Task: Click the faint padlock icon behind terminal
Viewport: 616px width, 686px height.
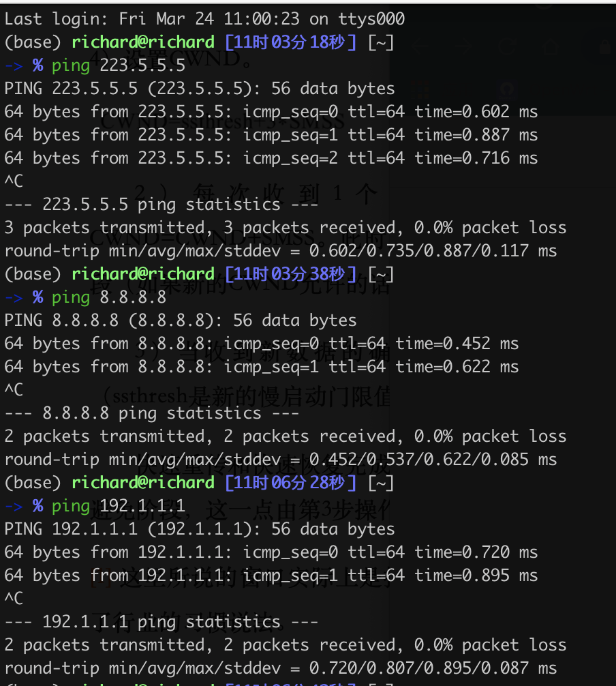Action: (604, 46)
